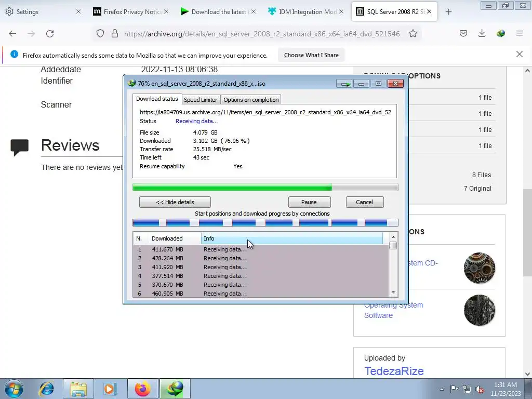
Task: Open the Options on completion tab
Action: [251, 100]
